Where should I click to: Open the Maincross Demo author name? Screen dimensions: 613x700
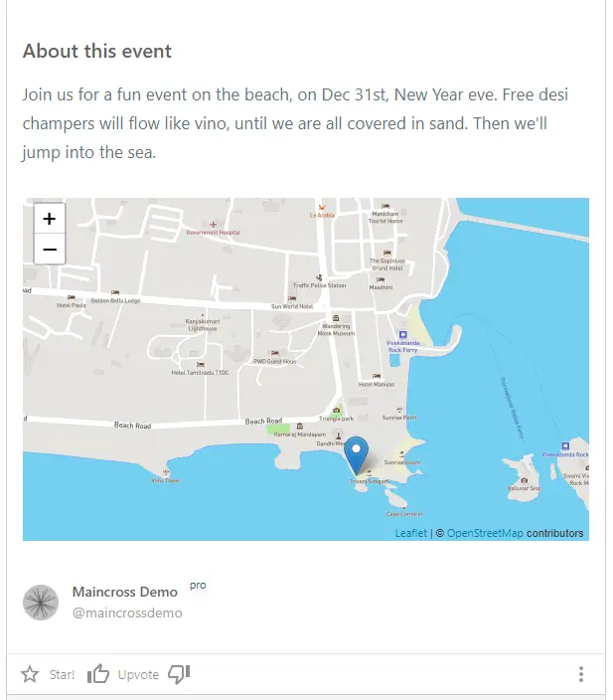tap(125, 592)
